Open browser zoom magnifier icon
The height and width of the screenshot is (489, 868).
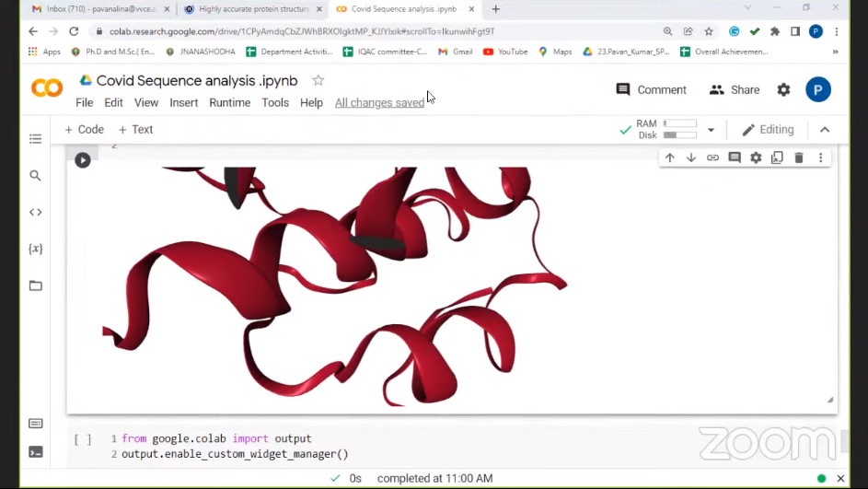pos(667,31)
